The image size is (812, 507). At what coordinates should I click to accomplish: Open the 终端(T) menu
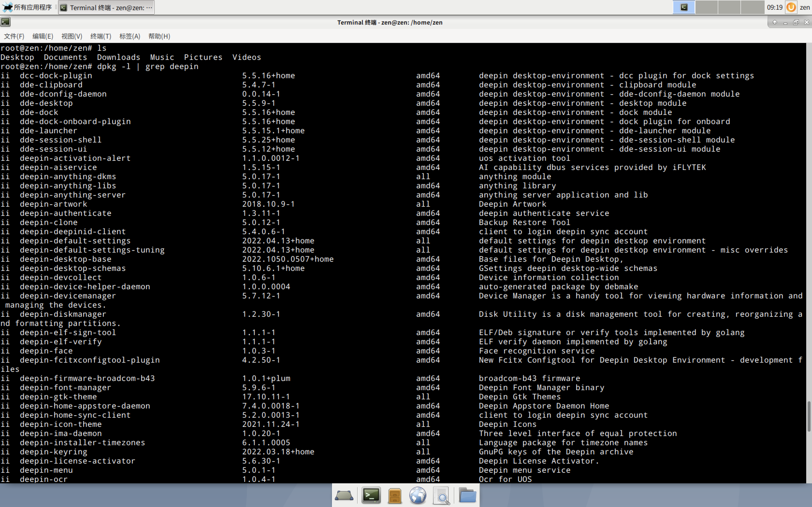point(101,36)
